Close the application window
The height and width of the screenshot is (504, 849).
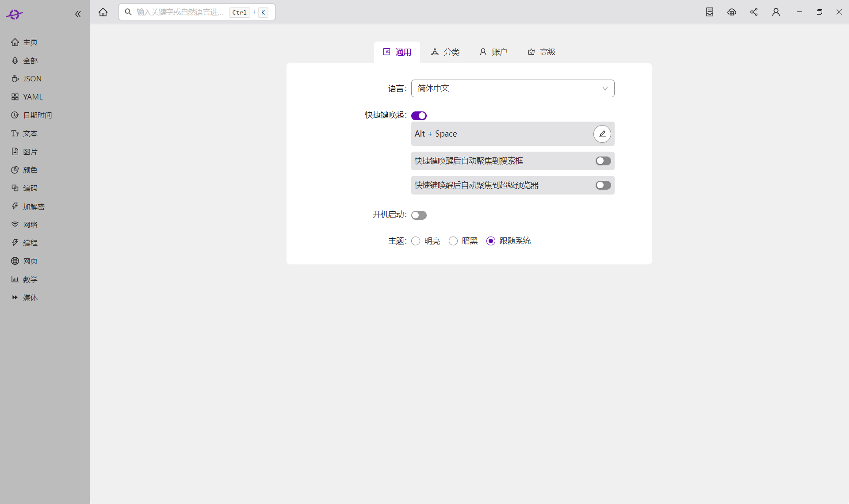[x=839, y=12]
